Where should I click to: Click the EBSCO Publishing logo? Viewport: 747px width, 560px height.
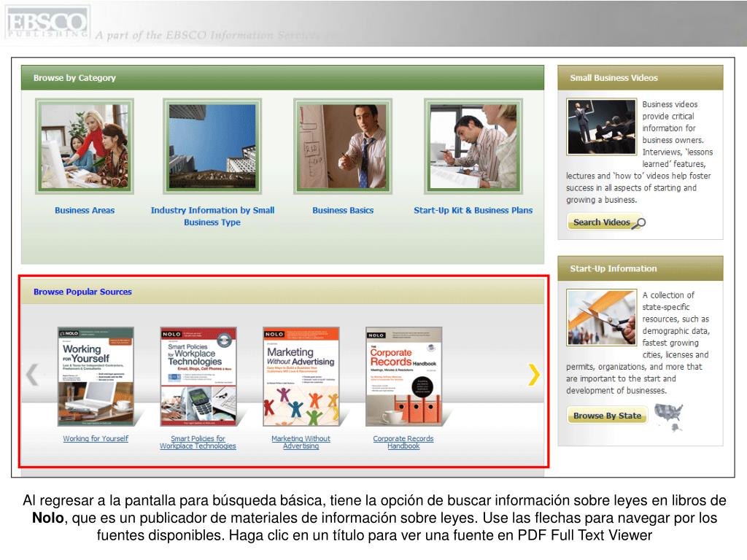coord(47,23)
